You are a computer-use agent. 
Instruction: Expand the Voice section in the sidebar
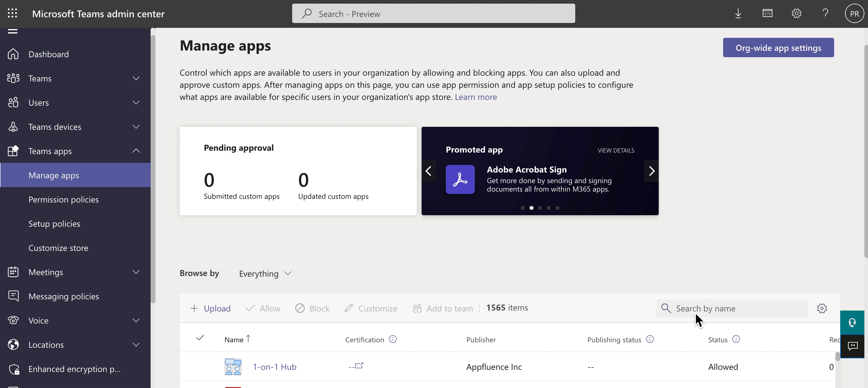136,320
